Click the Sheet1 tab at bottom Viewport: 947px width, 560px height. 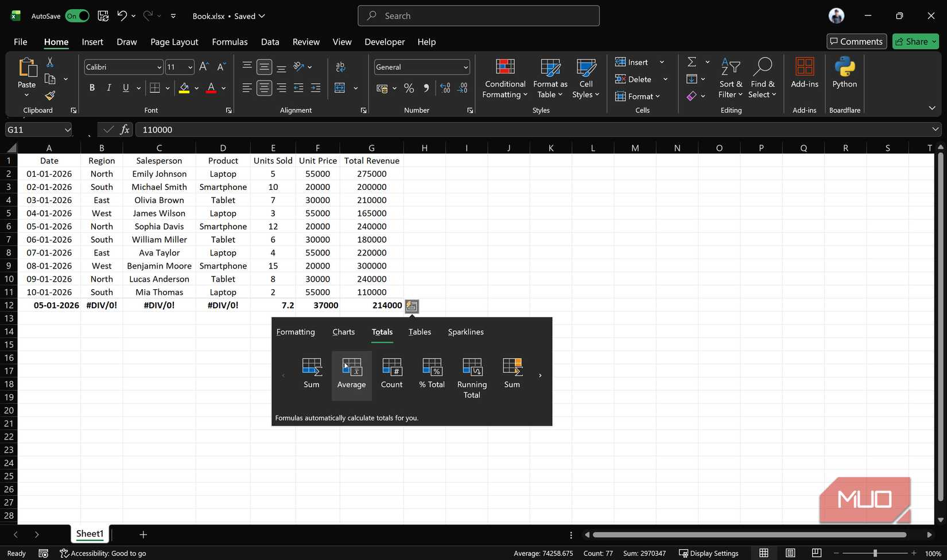tap(90, 534)
